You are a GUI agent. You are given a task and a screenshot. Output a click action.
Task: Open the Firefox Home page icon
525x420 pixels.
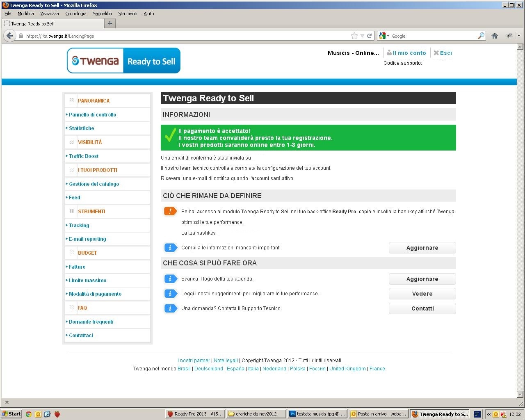[x=495, y=36]
